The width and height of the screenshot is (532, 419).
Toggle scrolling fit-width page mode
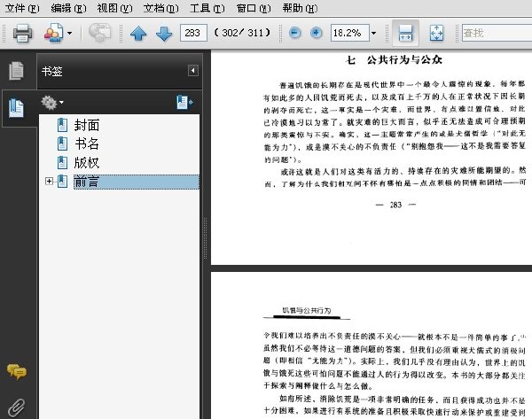pos(405,34)
